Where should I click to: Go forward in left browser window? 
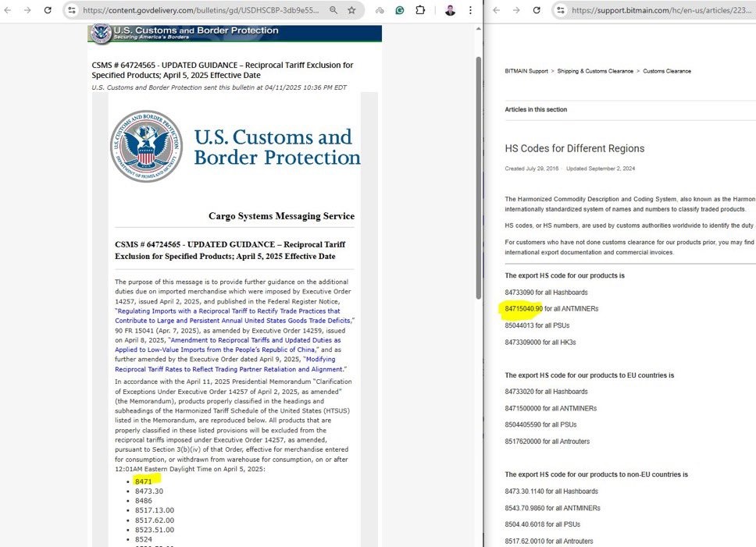pos(27,10)
